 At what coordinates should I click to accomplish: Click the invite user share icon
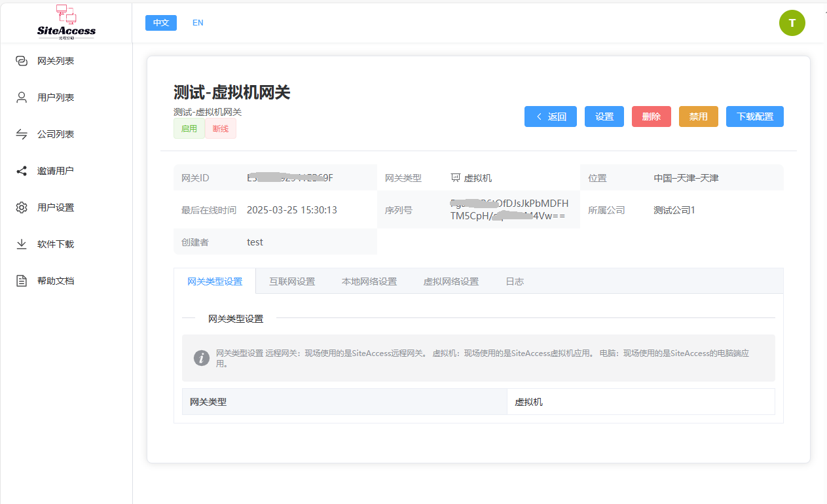22,171
